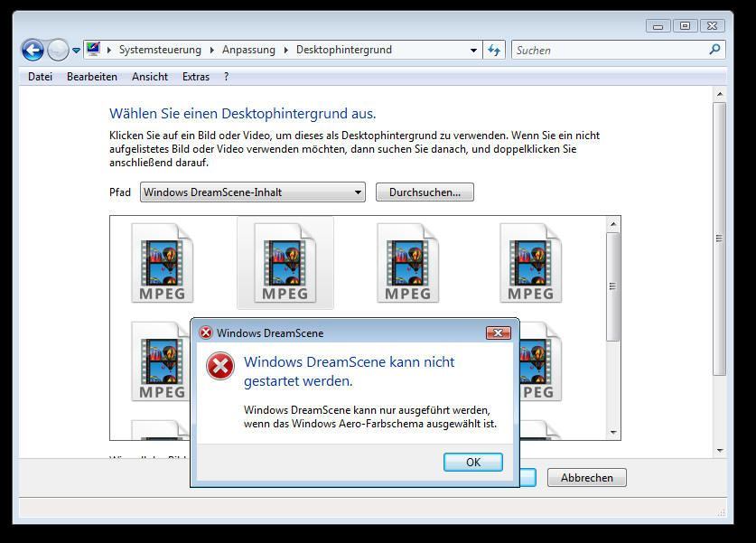Select Anpassung in the breadcrumb
The height and width of the screenshot is (543, 756).
(x=248, y=50)
